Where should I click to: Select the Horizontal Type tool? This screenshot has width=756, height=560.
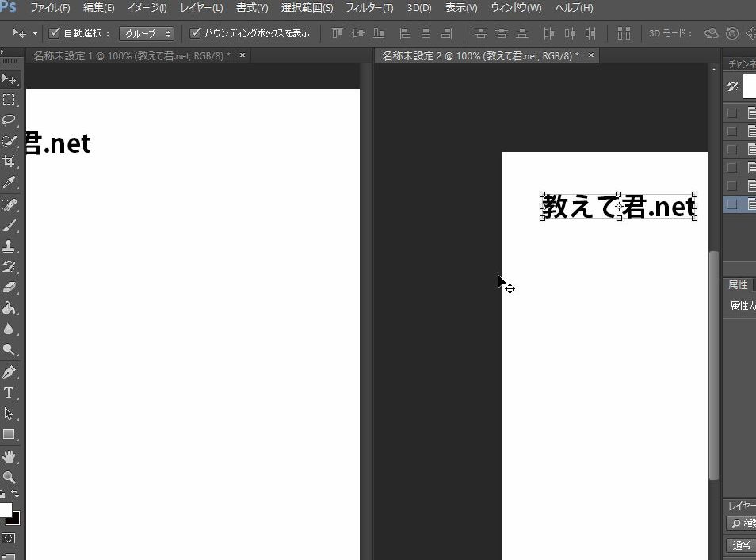9,393
